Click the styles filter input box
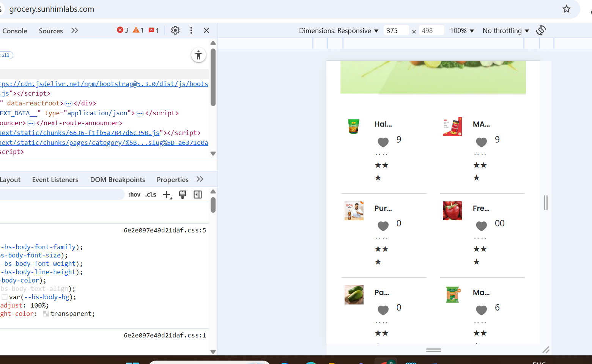 [x=61, y=195]
